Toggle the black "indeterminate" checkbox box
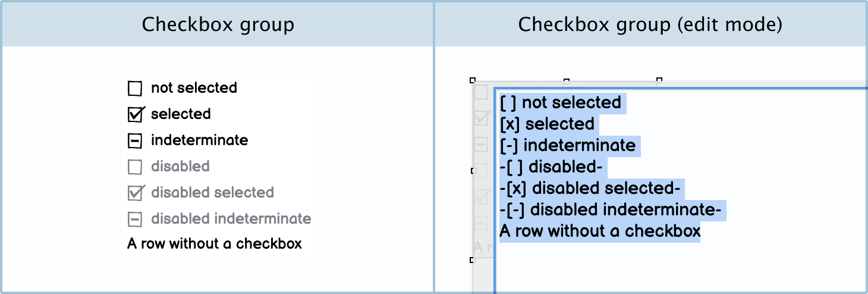868x294 pixels. (135, 141)
